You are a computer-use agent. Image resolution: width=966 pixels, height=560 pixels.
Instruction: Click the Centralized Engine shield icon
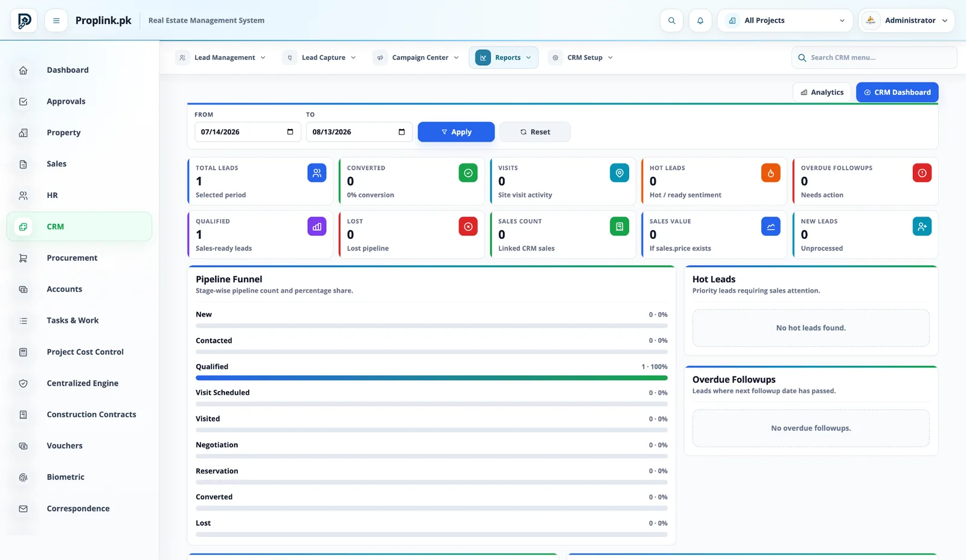[x=23, y=383]
